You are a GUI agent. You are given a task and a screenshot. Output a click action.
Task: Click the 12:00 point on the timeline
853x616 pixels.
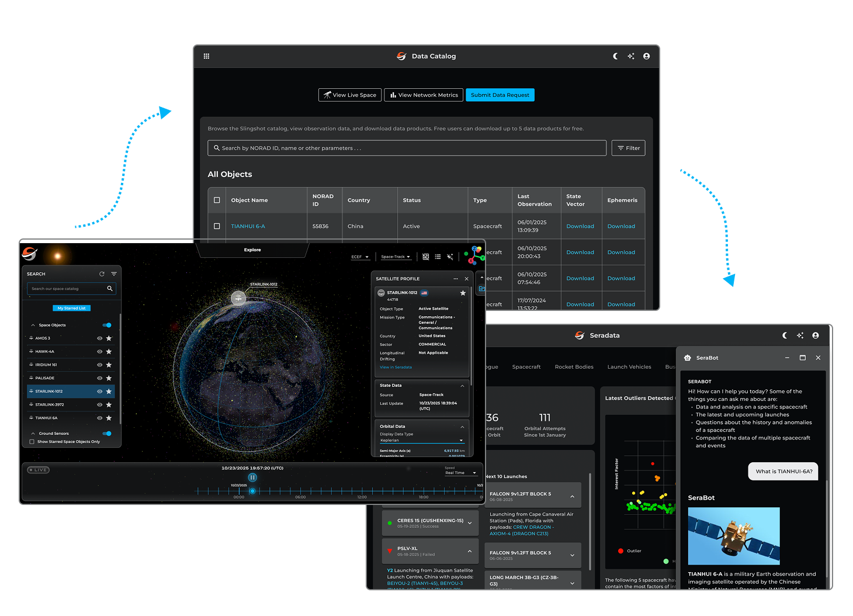click(x=362, y=492)
